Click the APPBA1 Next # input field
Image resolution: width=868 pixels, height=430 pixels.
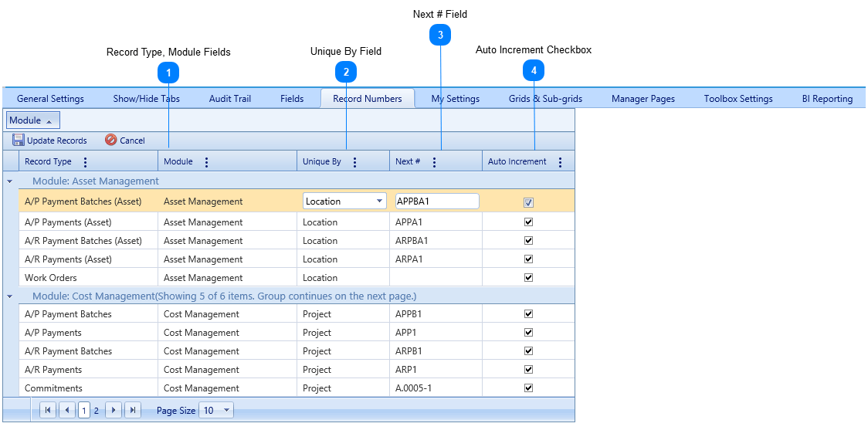(x=437, y=201)
